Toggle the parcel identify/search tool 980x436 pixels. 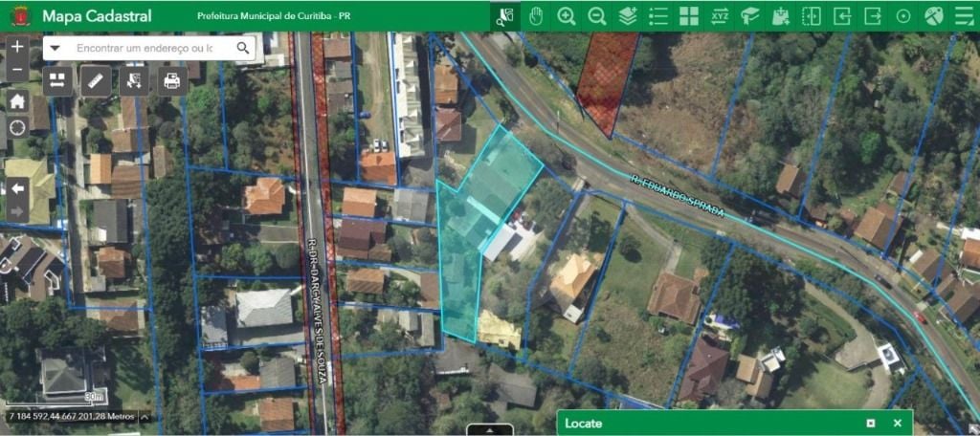(505, 16)
